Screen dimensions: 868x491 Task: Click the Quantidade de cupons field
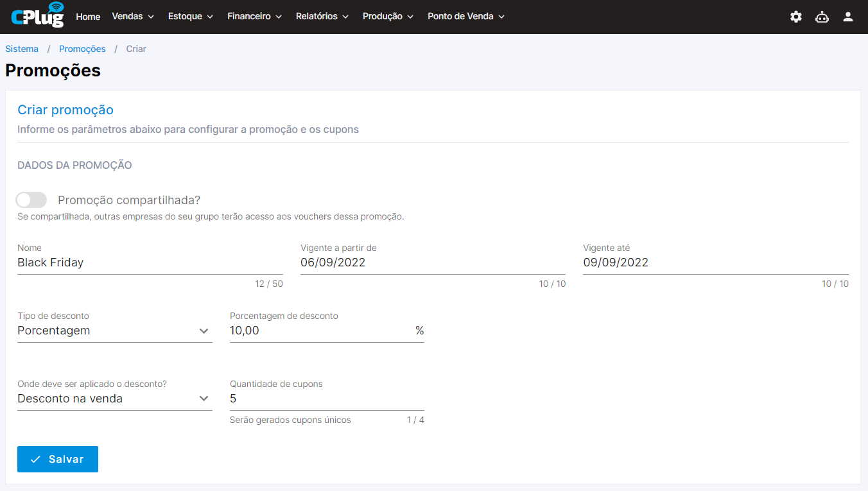pos(327,399)
